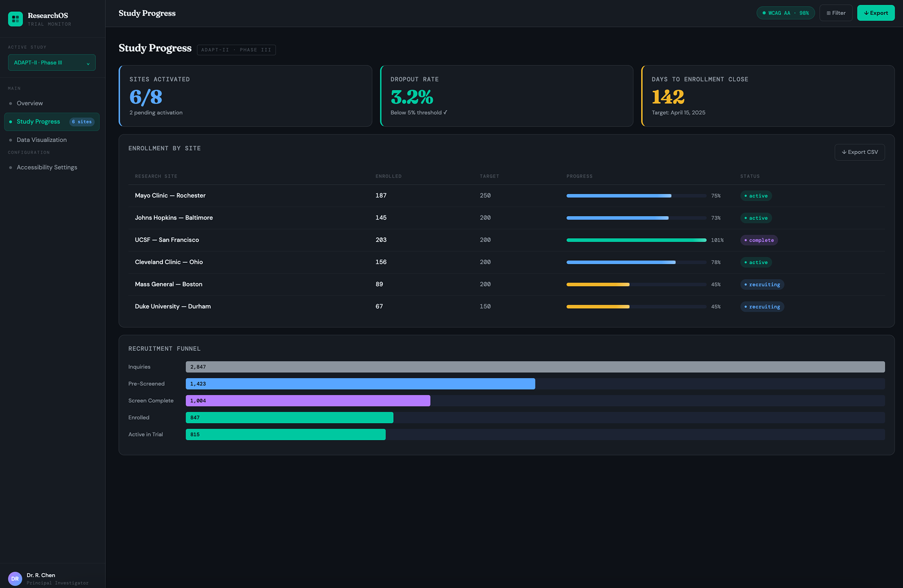
Task: Click the ResearchOS logo icon
Action: click(16, 19)
